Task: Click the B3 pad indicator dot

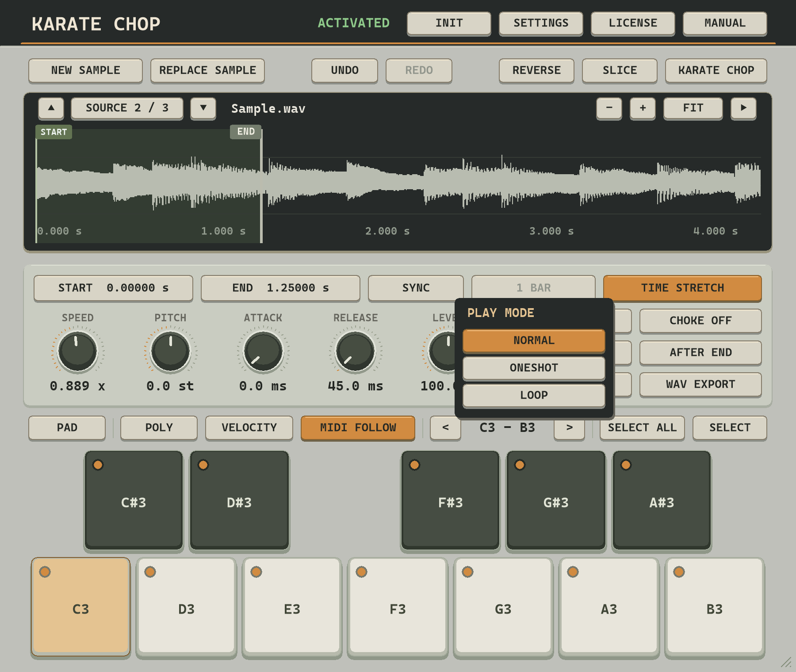Action: coord(679,572)
